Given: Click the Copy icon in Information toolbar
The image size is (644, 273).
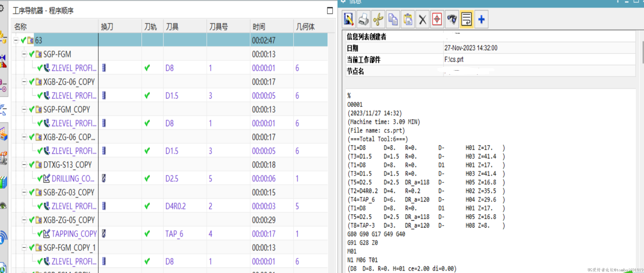Looking at the screenshot, I should click(393, 19).
